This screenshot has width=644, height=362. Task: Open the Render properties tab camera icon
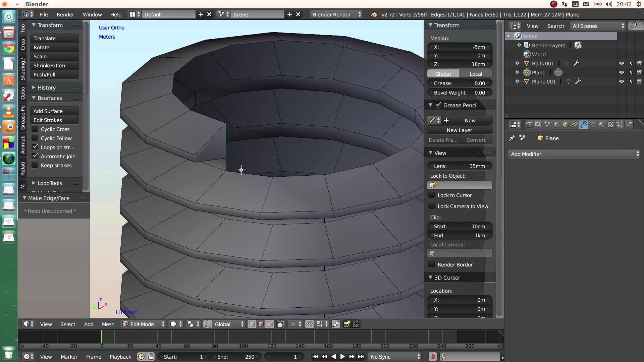pyautogui.click(x=529, y=125)
